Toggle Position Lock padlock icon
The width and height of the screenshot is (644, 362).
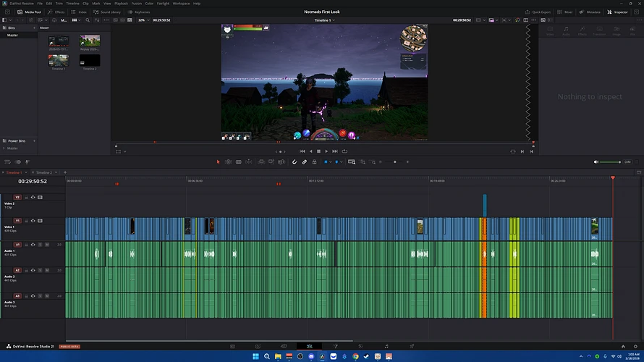(314, 162)
